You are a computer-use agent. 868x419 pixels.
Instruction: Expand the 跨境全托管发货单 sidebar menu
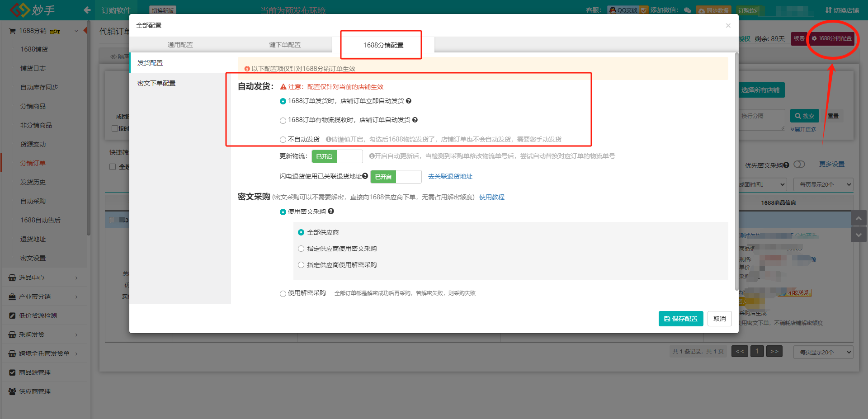pyautogui.click(x=76, y=353)
